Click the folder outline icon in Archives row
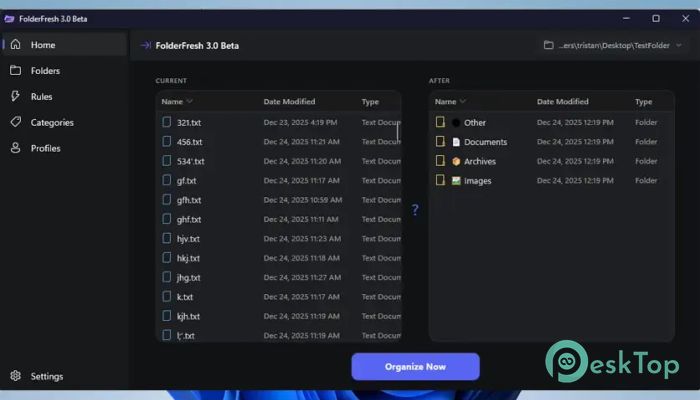 440,161
